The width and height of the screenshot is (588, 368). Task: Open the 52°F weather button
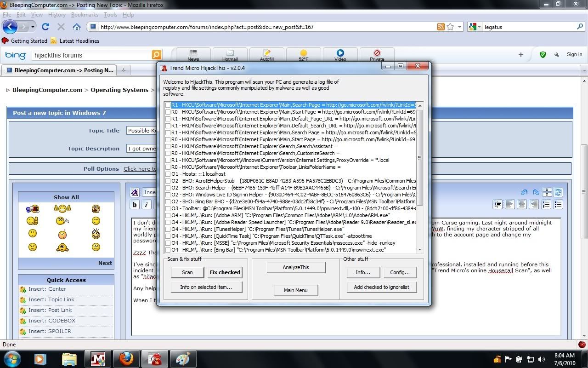pos(303,55)
